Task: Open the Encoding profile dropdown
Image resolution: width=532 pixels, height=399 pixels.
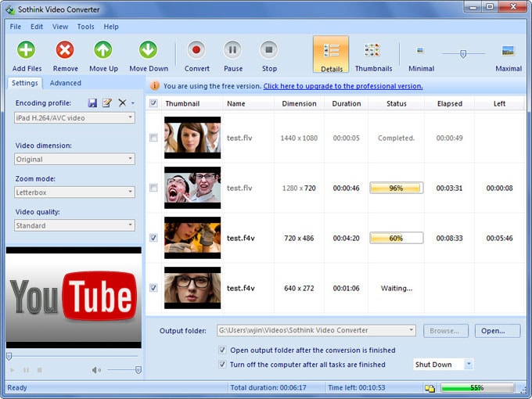Action: pyautogui.click(x=74, y=117)
